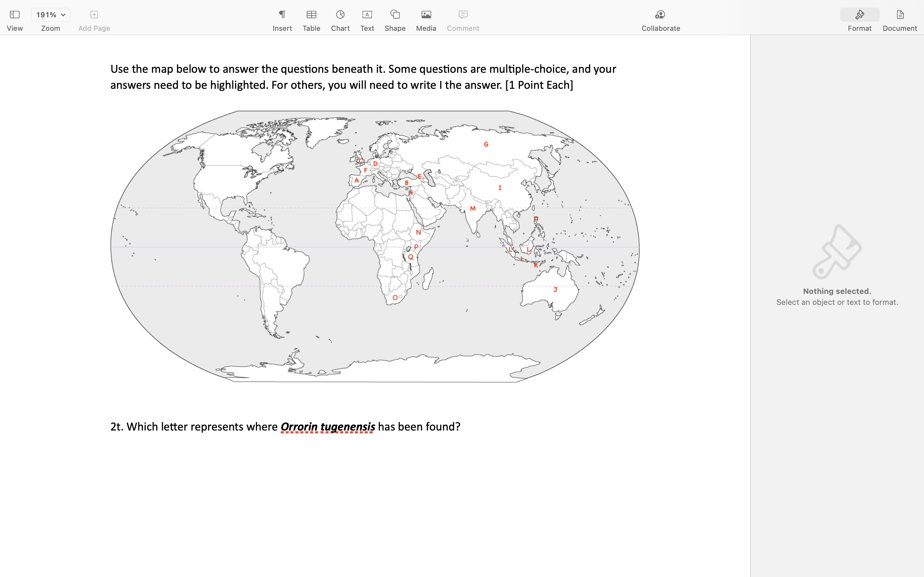Viewport: 924px width, 577px height.
Task: Open the Shape library
Action: (395, 14)
